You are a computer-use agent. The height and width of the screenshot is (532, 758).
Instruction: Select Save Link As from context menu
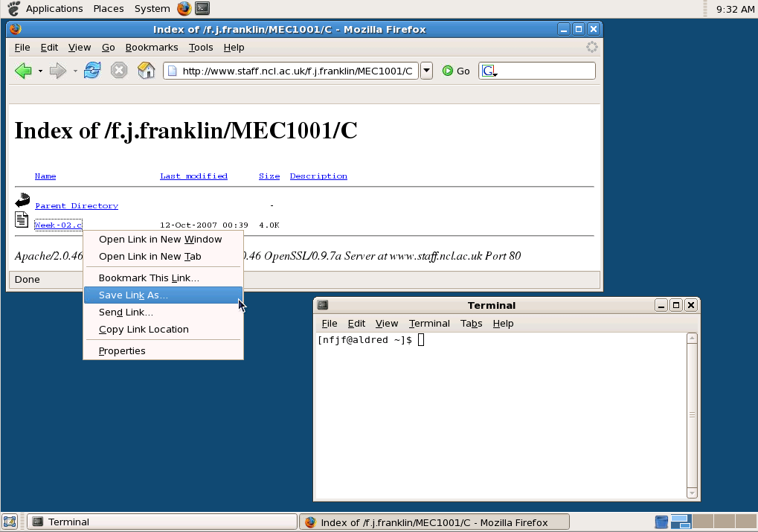[133, 295]
